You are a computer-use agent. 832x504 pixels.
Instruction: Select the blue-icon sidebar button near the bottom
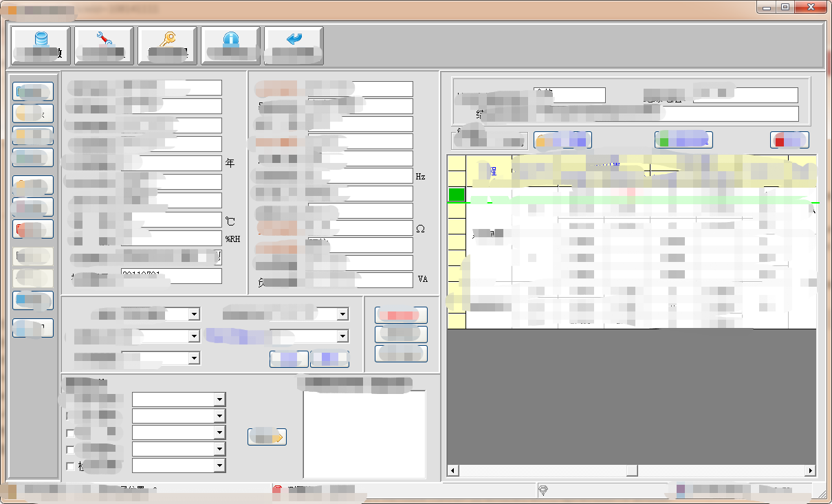(33, 300)
